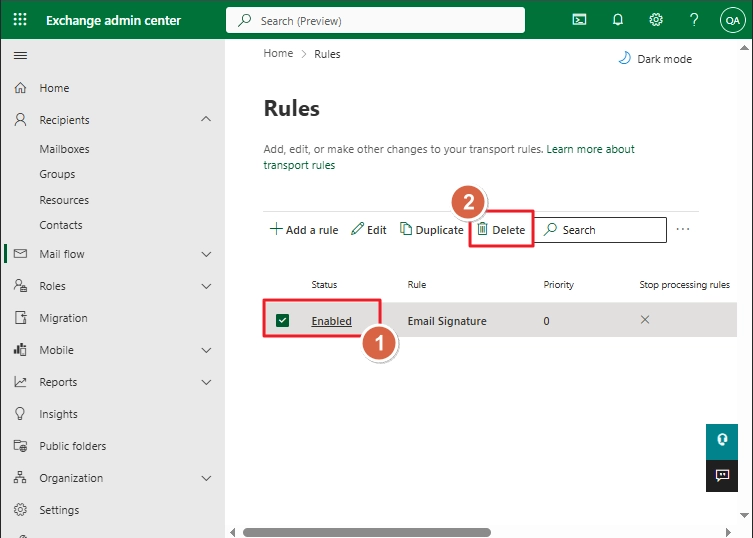This screenshot has height=538, width=753.
Task: Click the Reports chart icon
Action: tap(20, 382)
